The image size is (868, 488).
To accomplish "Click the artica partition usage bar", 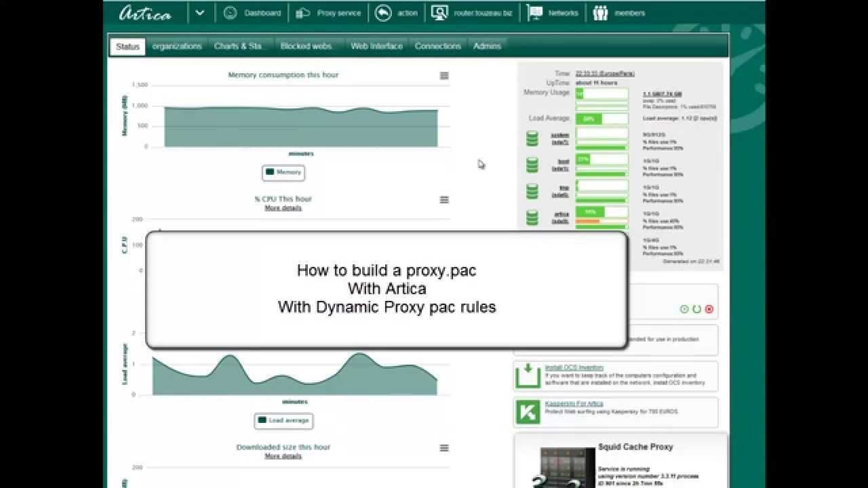I will tap(601, 212).
